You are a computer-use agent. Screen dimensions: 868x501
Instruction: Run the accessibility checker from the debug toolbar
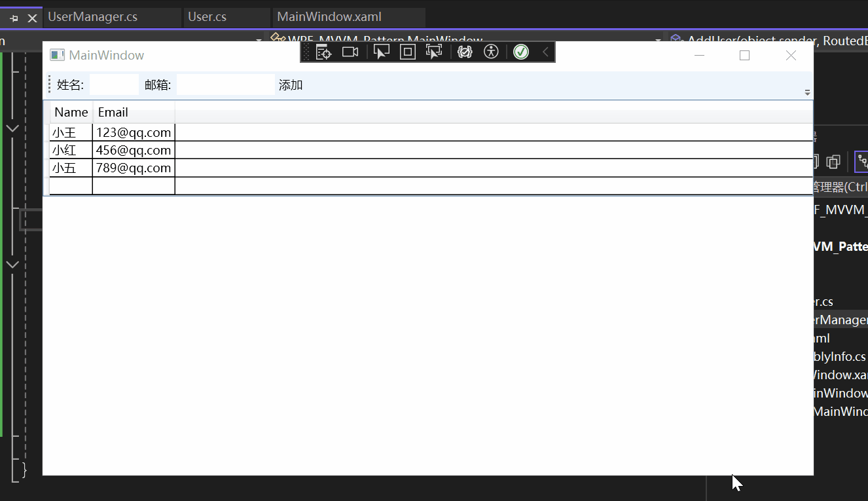point(491,51)
